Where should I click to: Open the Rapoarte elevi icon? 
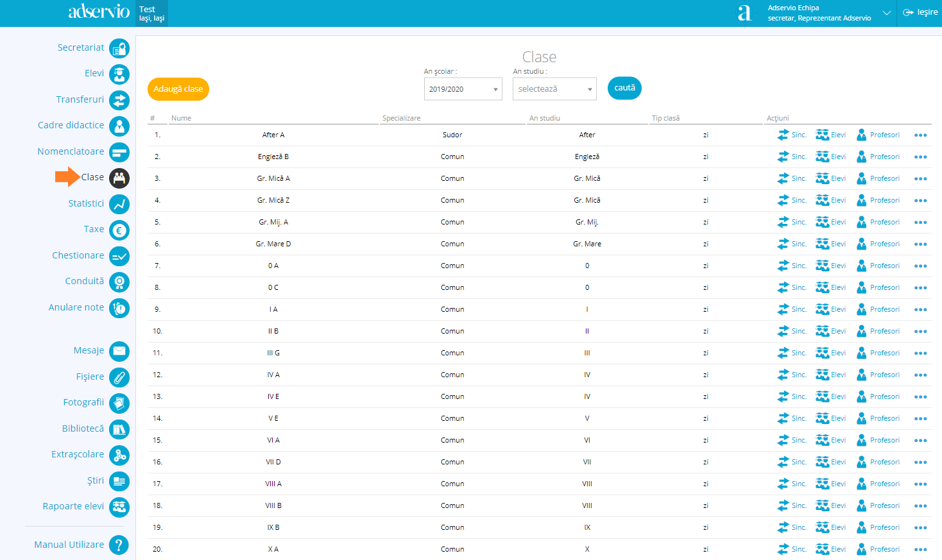(x=119, y=507)
